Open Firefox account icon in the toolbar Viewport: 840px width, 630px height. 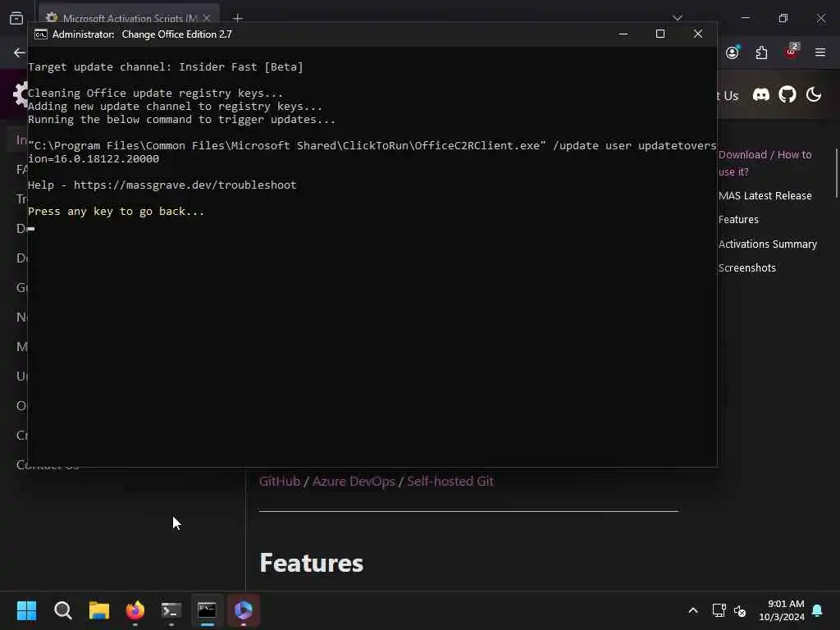click(x=733, y=52)
